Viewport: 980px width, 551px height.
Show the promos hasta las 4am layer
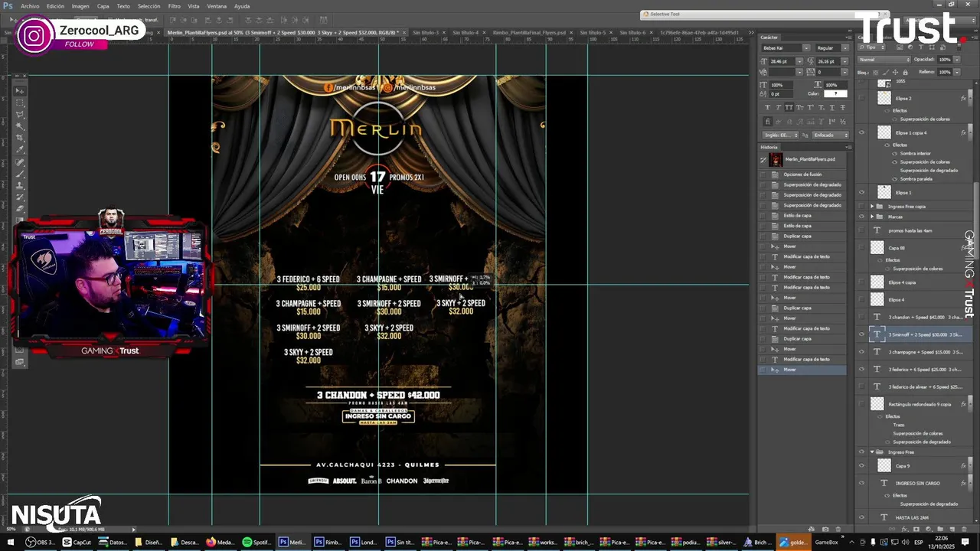point(861,230)
